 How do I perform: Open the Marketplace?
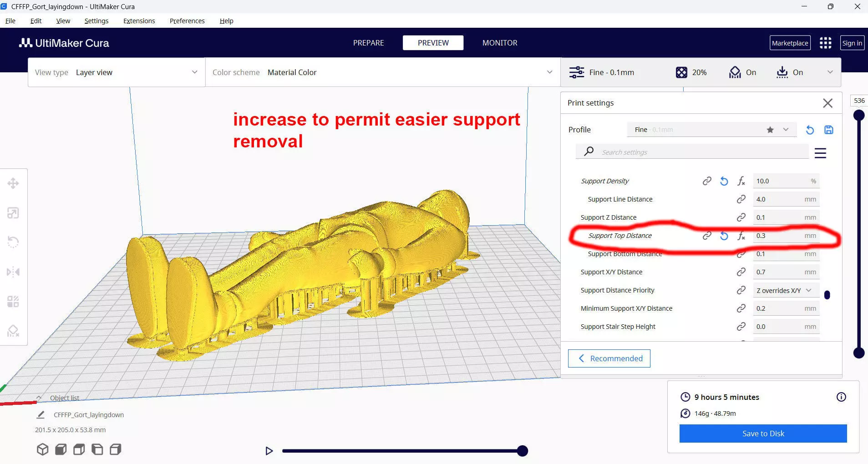790,43
